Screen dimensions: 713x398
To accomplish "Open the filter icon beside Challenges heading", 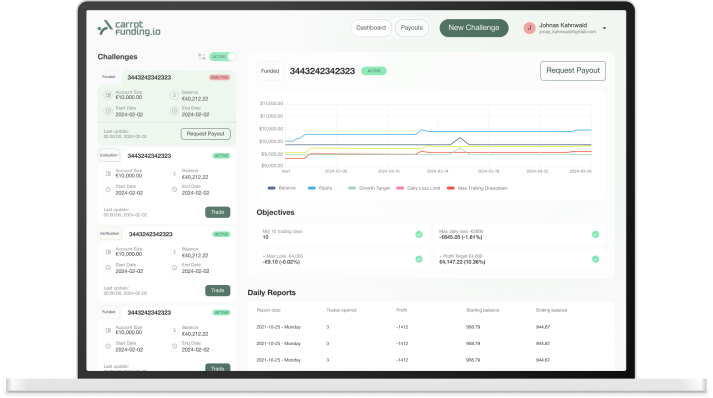I will tap(202, 56).
